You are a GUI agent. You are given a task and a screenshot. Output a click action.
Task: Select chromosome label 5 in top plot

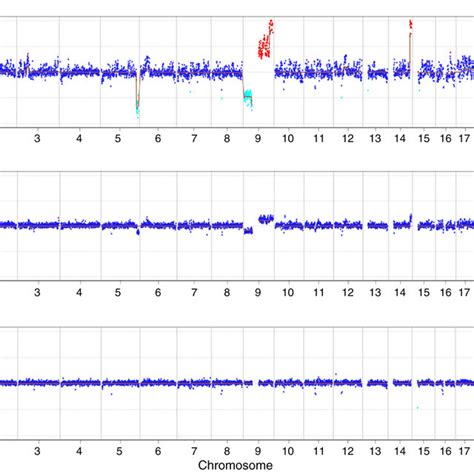coord(118,138)
